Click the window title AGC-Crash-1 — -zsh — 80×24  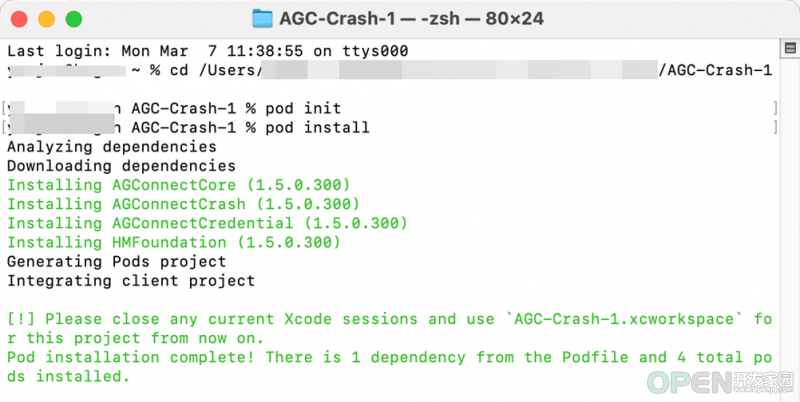(x=411, y=19)
